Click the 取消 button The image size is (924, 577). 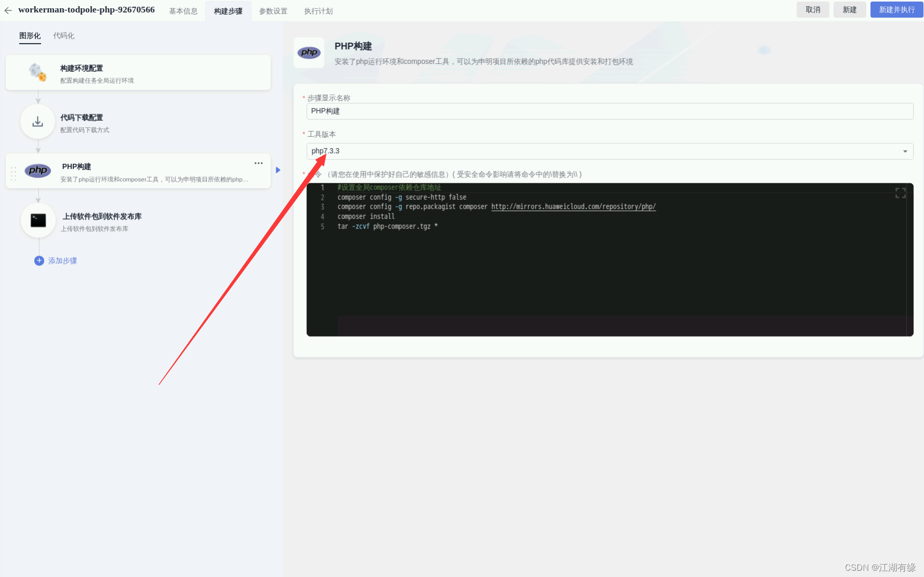(x=813, y=10)
